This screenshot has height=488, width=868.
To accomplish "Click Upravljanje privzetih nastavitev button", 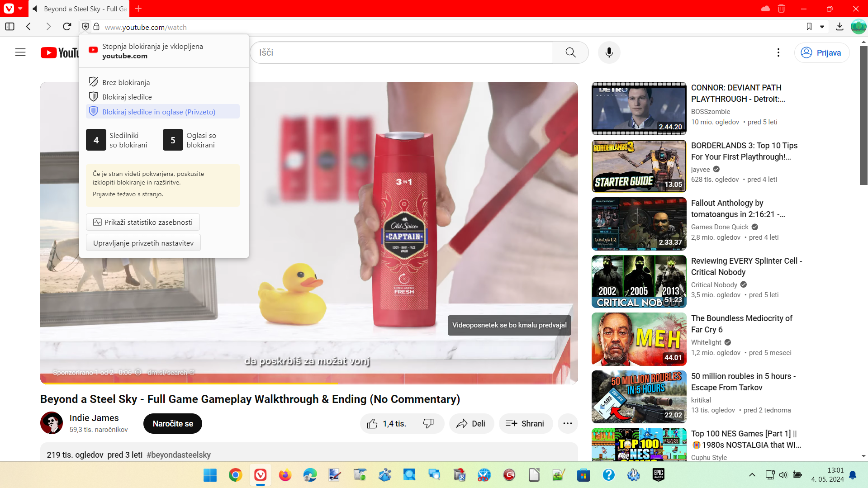I will tap(143, 243).
